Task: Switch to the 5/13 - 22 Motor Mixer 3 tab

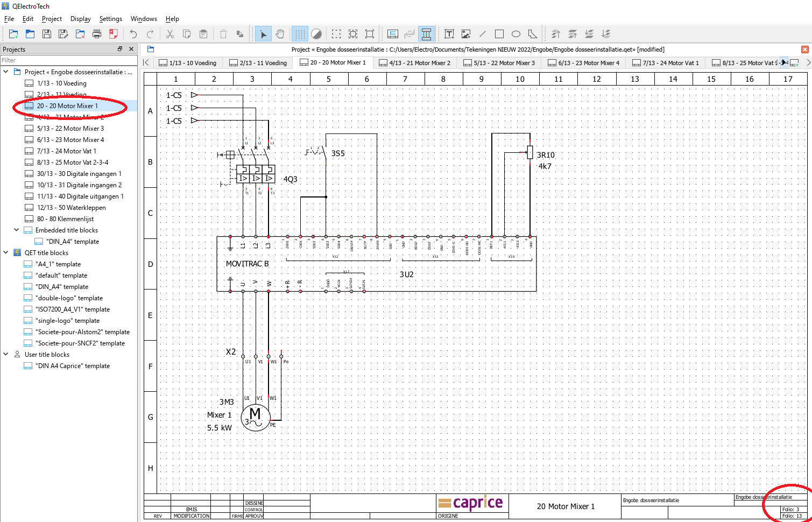Action: pos(499,63)
